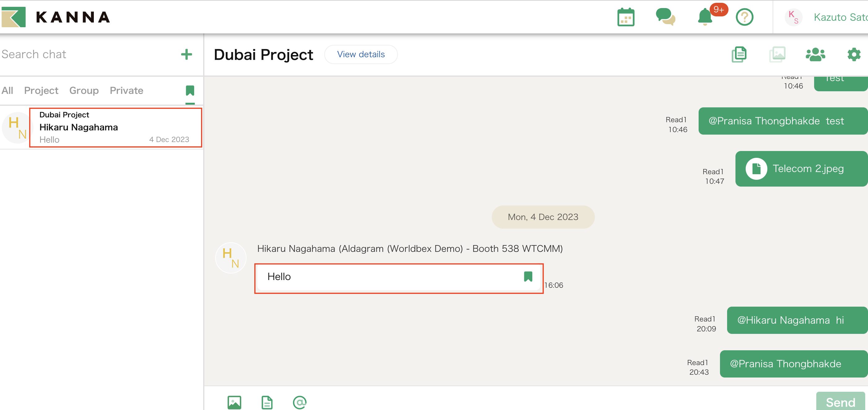
Task: Click the View details button
Action: pos(360,54)
